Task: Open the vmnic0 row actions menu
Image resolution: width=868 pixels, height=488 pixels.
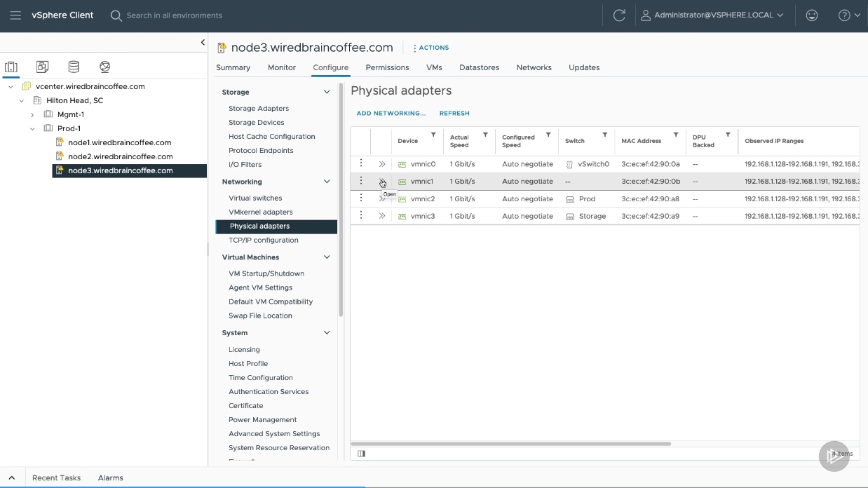Action: tap(361, 163)
